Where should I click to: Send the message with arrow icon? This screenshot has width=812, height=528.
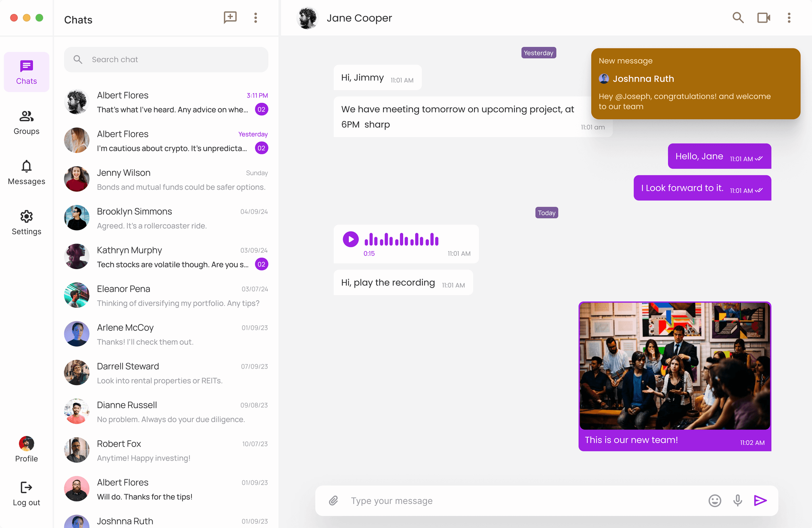760,501
